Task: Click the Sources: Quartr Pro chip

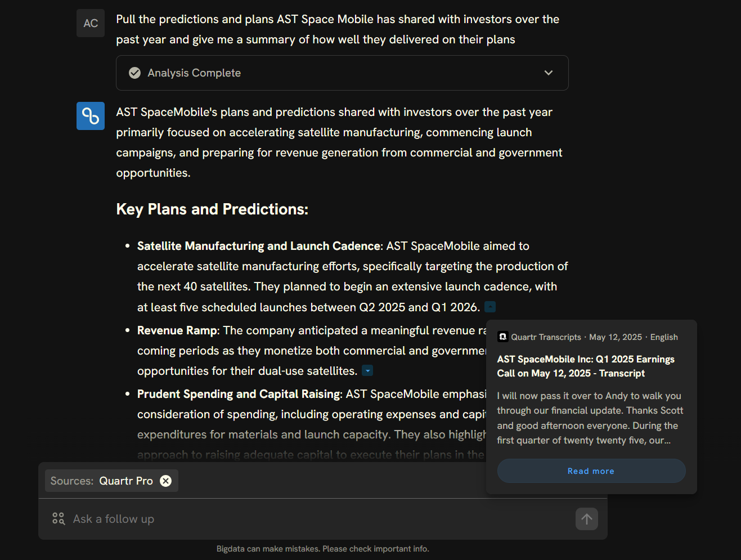Action: (111, 481)
